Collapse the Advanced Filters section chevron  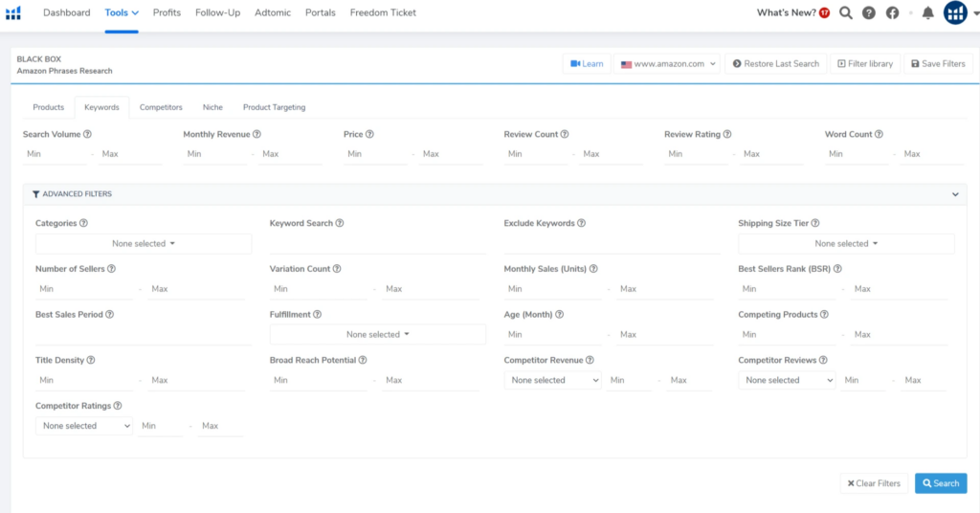pos(955,194)
